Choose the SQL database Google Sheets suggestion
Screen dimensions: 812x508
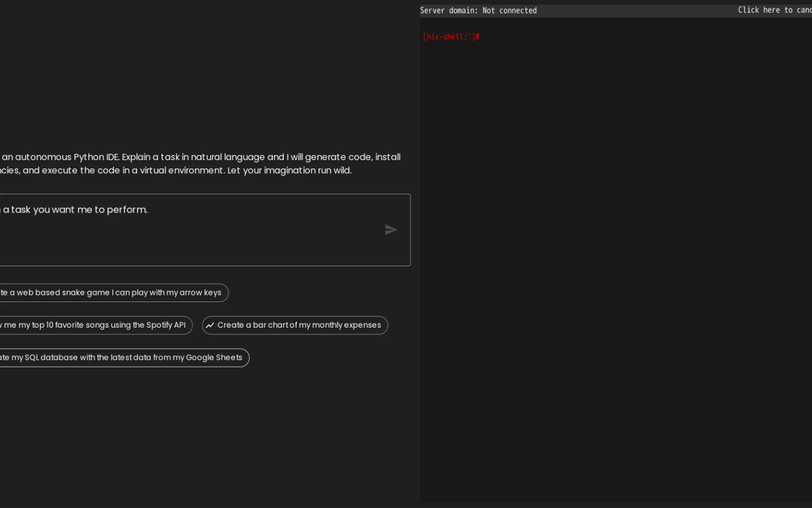(x=121, y=357)
